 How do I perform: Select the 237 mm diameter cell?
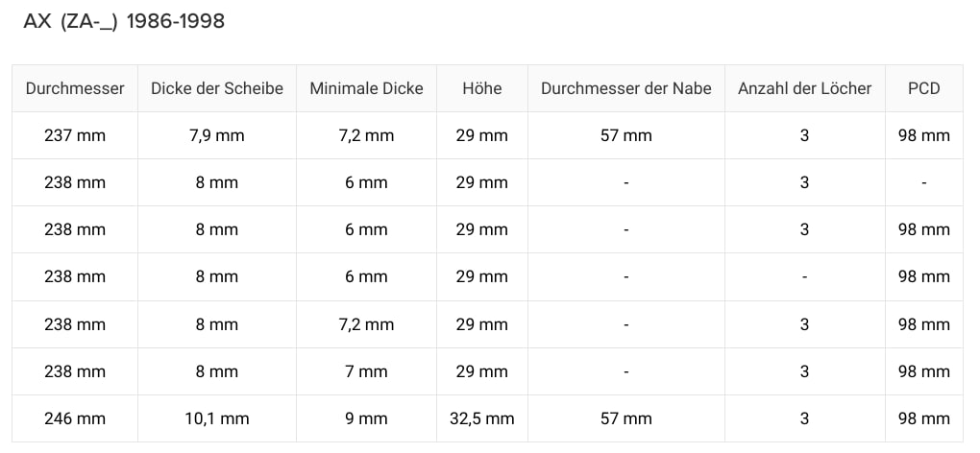(75, 135)
